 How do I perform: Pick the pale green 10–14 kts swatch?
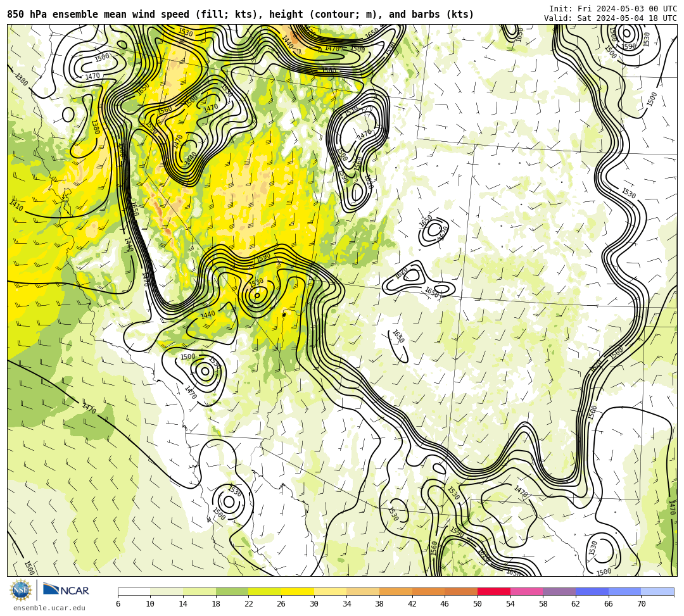click(x=167, y=591)
